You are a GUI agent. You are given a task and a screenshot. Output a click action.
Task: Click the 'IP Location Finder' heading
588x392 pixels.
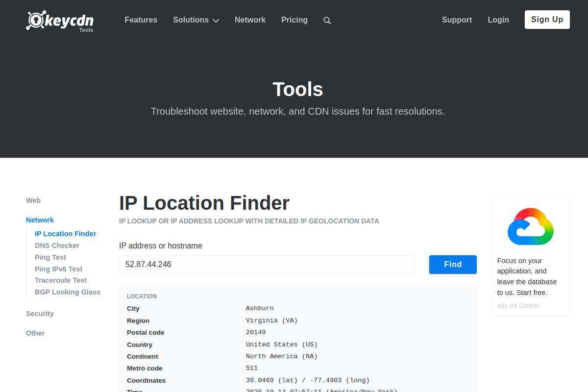(204, 203)
